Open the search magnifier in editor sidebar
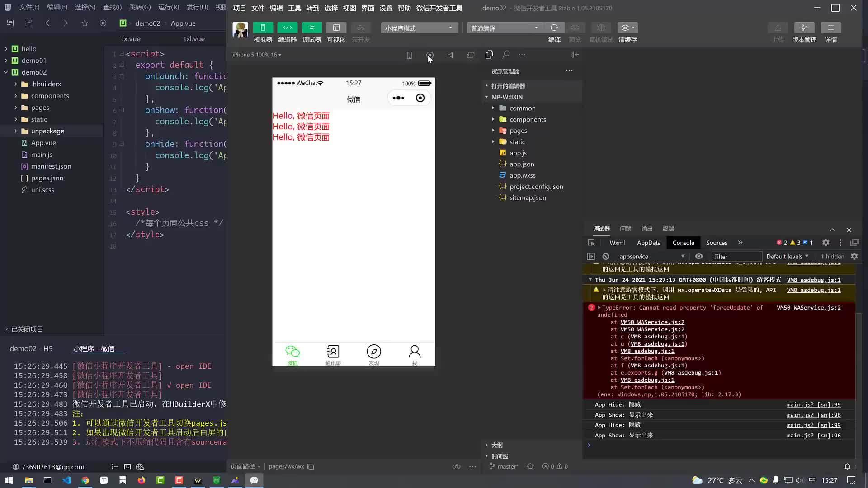 [506, 55]
